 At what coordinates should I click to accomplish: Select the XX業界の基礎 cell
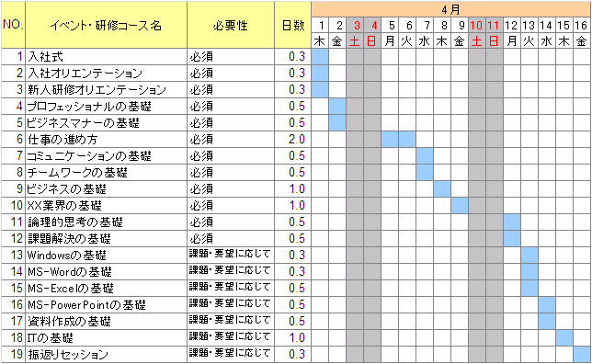click(106, 205)
